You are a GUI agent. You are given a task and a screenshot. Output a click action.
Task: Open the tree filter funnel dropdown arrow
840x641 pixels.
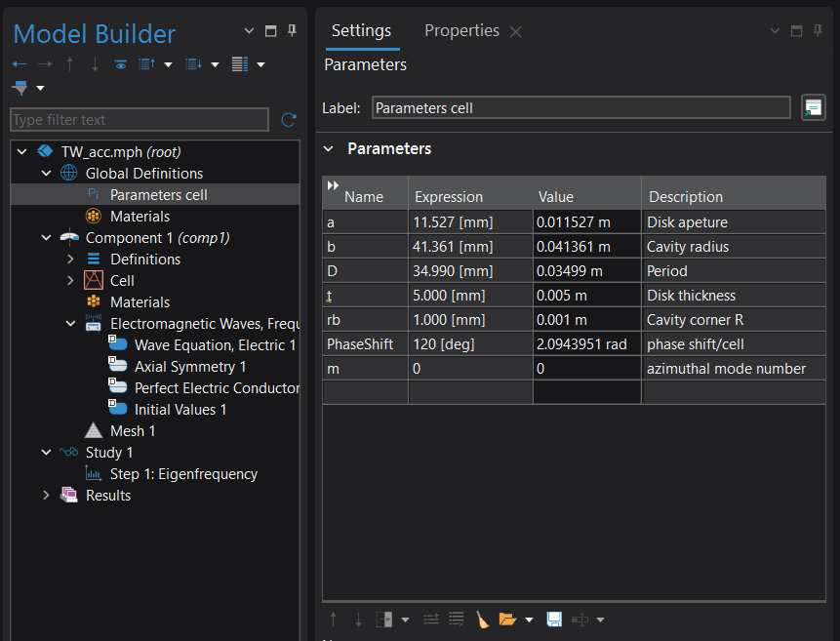coord(40,89)
